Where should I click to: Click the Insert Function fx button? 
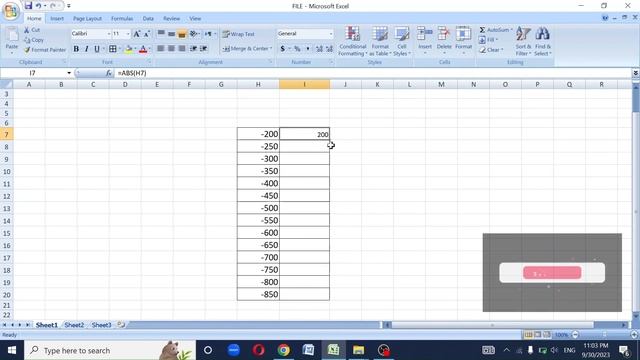109,73
